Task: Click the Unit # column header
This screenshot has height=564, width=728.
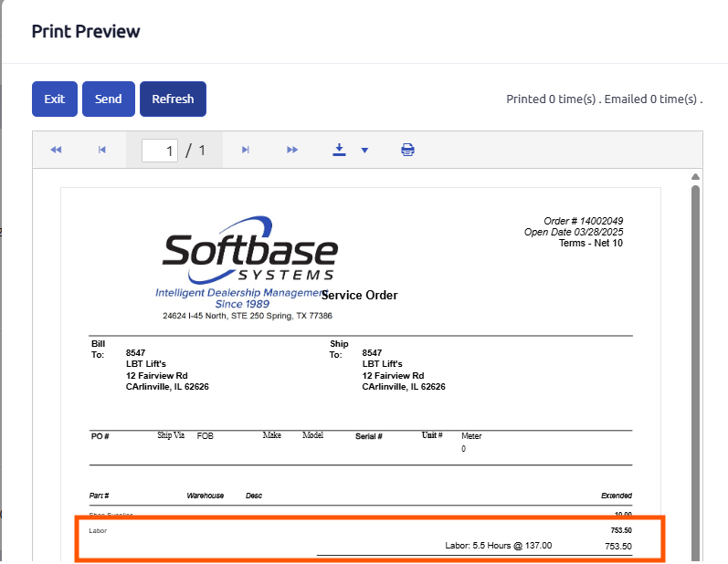Action: tap(432, 435)
